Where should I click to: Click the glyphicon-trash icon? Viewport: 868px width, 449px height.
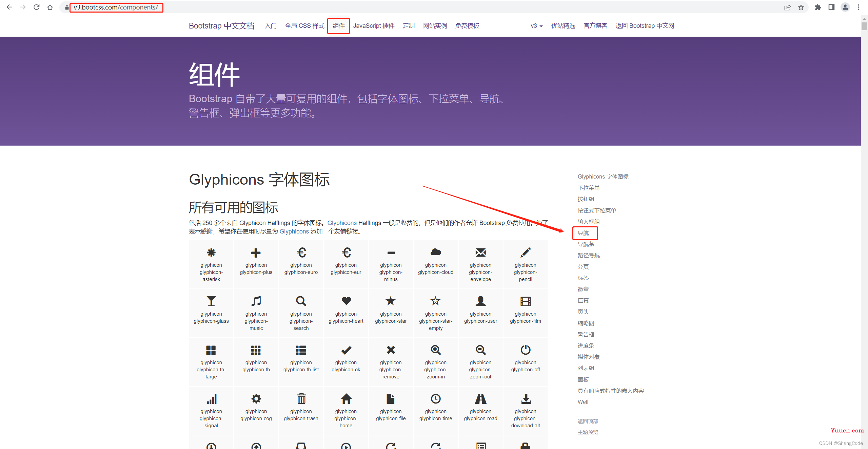(301, 398)
